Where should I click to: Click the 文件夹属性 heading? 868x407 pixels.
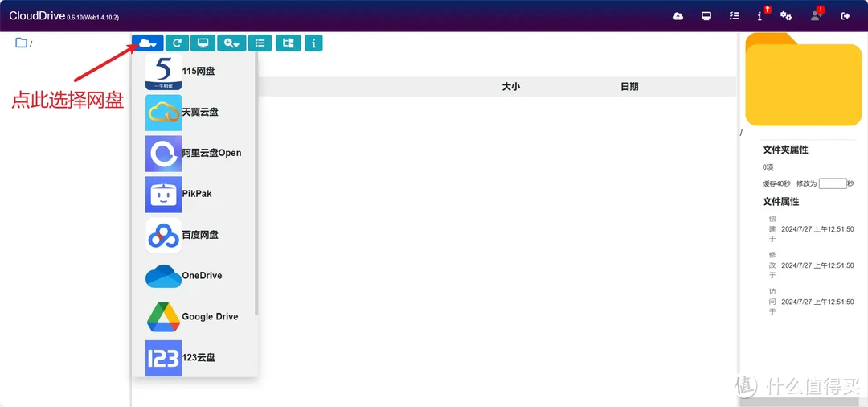[785, 150]
